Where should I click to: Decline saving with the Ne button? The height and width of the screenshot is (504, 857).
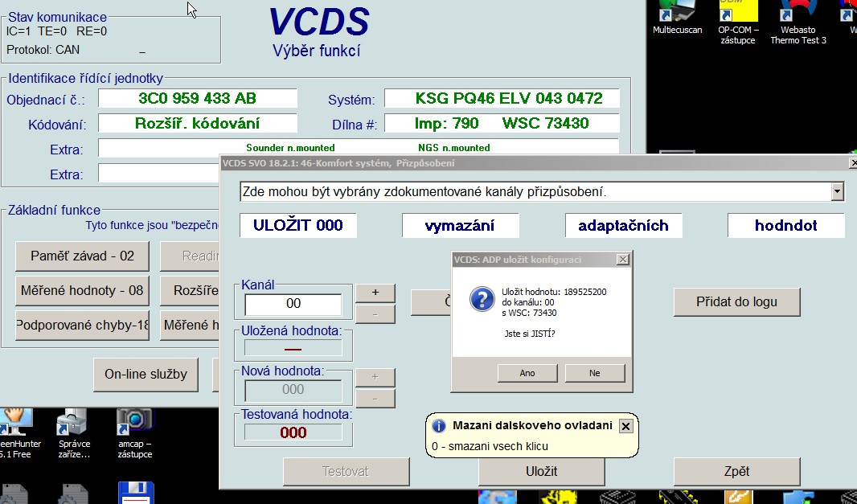click(595, 373)
